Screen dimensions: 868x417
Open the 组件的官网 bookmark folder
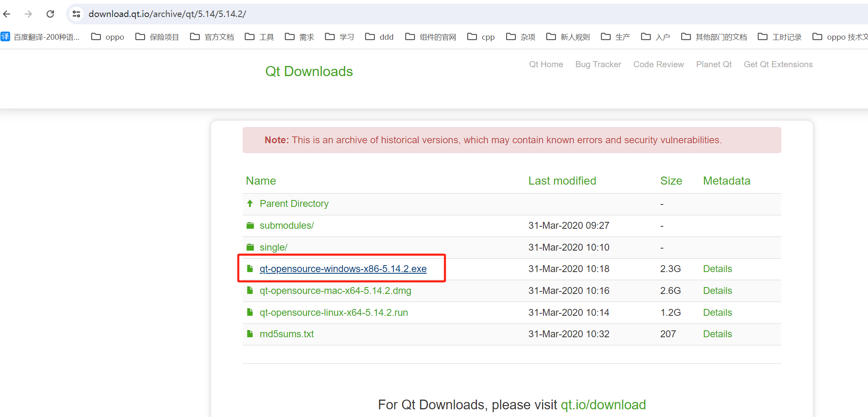tap(431, 37)
